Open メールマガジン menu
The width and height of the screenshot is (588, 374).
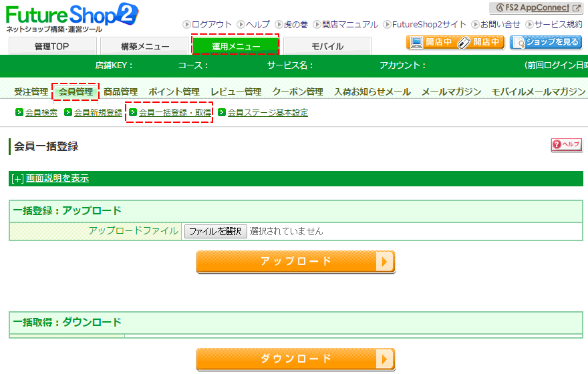(451, 91)
